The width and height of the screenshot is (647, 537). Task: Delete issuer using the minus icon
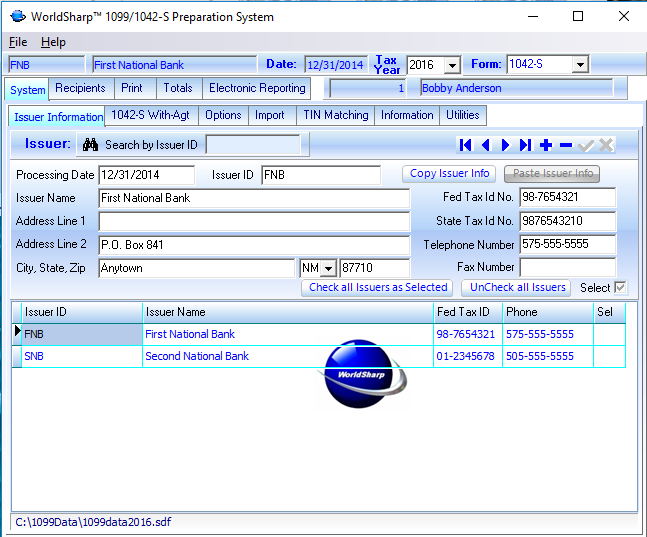pos(566,145)
